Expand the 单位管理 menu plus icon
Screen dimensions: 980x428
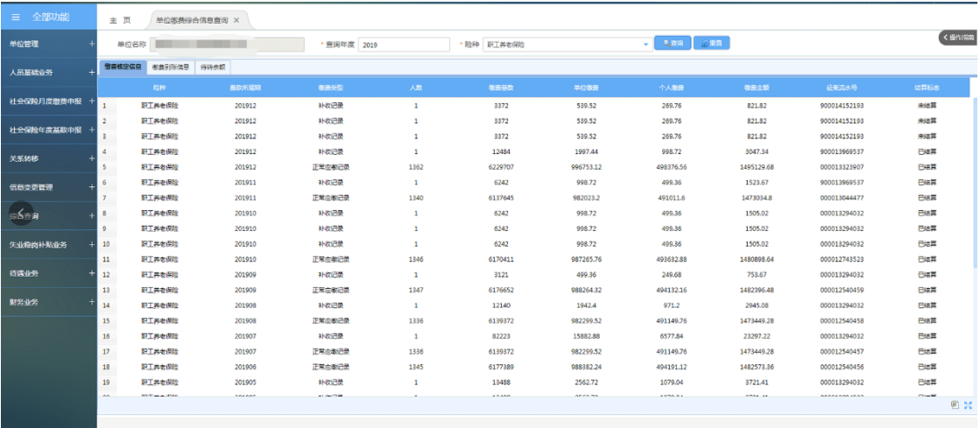(x=91, y=44)
